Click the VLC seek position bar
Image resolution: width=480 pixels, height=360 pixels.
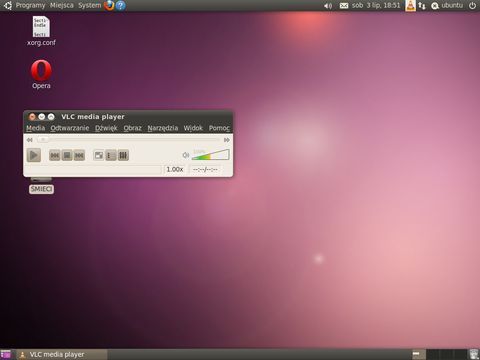coord(129,140)
